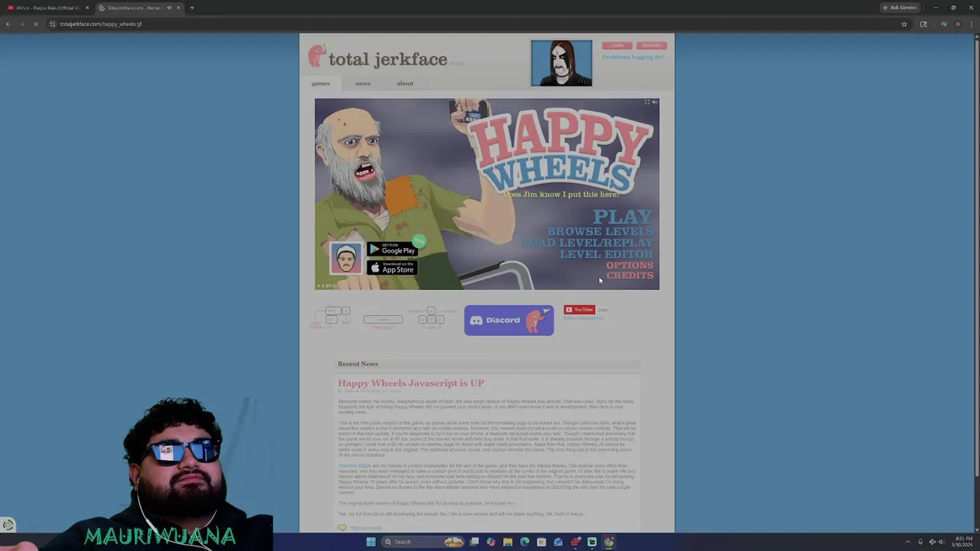
Task: Select LOAD LEVEL/REPLAY in the game menu
Action: [x=588, y=243]
